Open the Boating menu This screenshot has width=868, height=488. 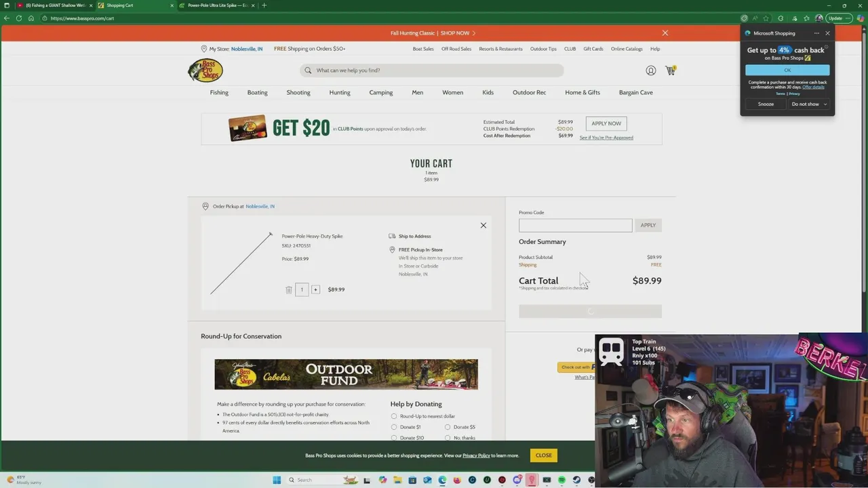(x=257, y=92)
